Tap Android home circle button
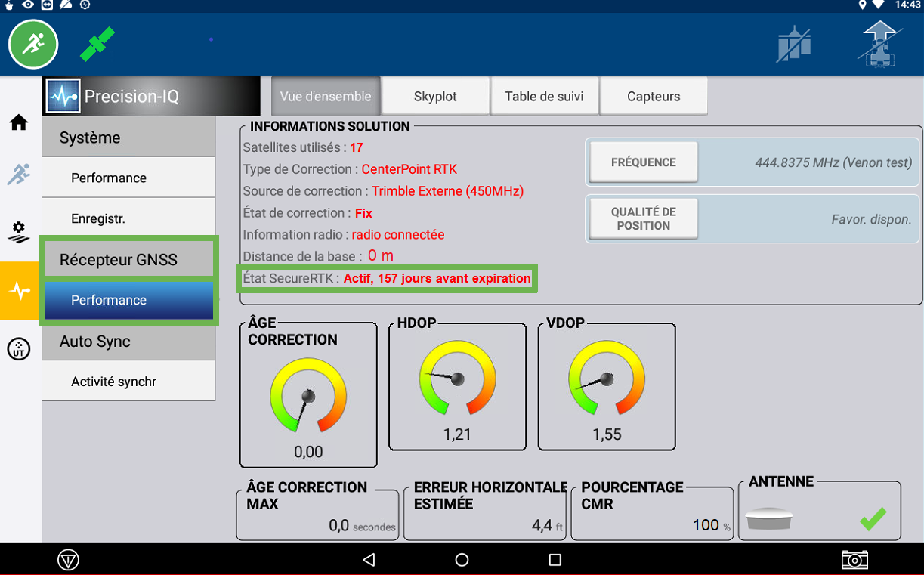 click(x=462, y=560)
